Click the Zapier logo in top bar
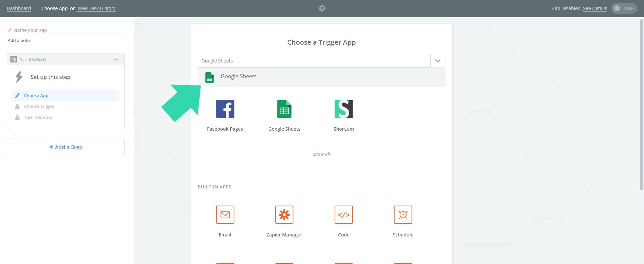Screen dimensions: 644x264 pos(322,8)
